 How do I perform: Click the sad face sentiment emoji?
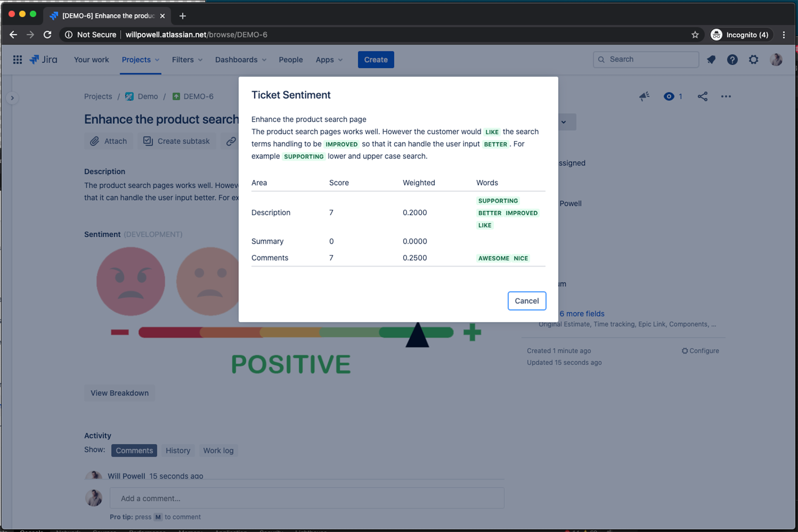pos(208,281)
